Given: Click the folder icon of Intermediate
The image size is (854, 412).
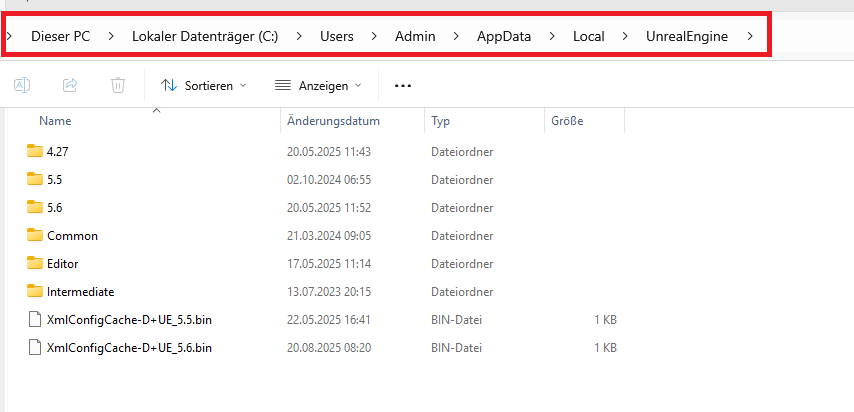Looking at the screenshot, I should click(x=35, y=292).
